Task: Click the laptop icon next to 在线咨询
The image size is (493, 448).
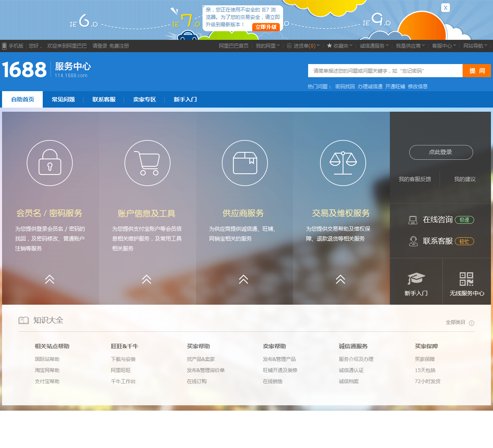Action: pyautogui.click(x=413, y=220)
